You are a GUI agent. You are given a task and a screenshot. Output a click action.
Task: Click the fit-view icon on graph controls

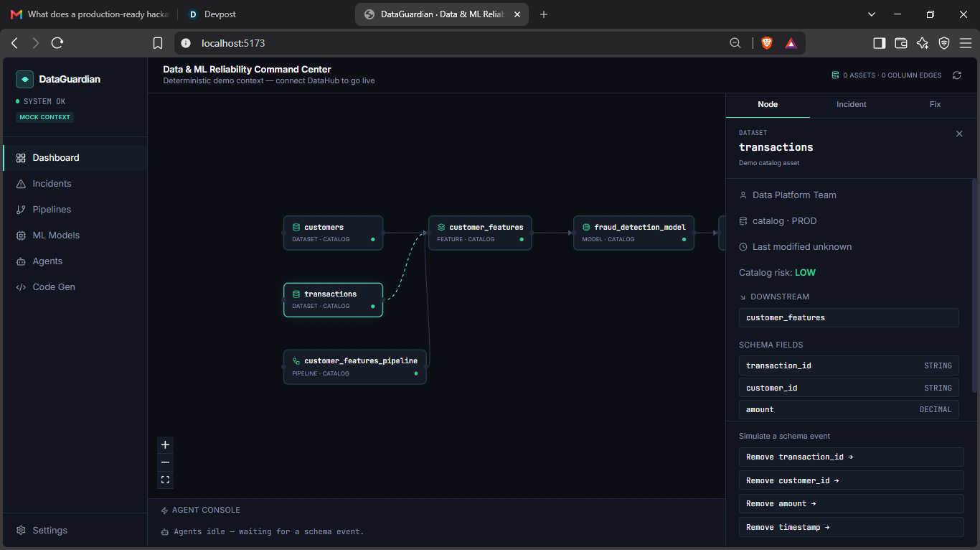pos(166,480)
